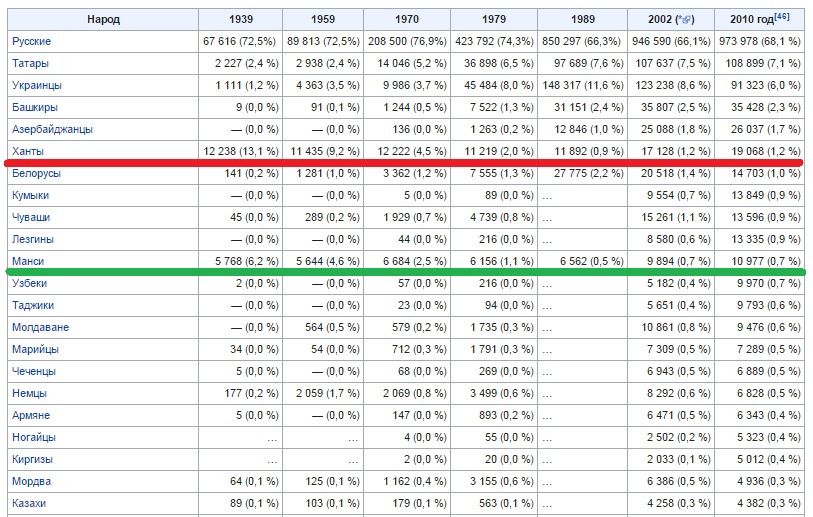The image size is (813, 517).
Task: Click the 2010 год column header
Action: (760, 19)
